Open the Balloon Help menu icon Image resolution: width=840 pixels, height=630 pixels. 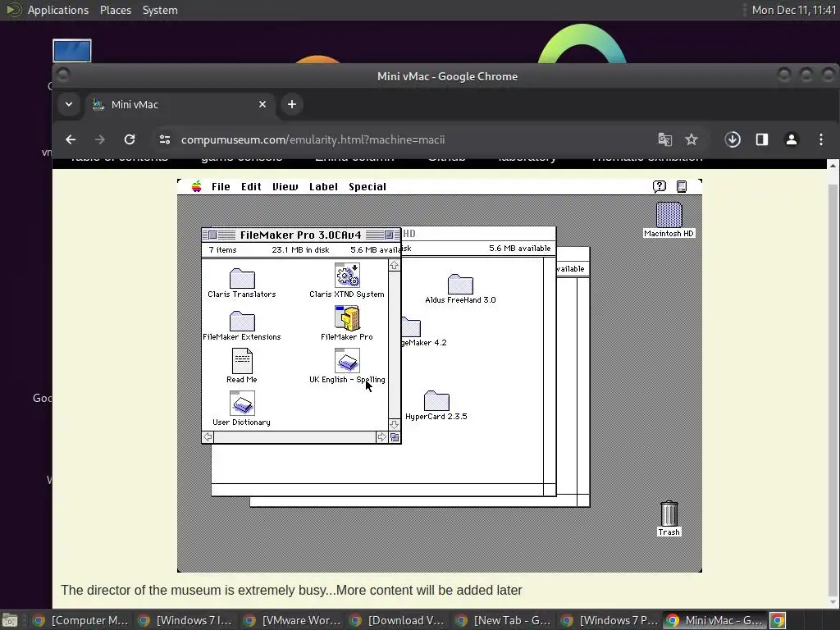click(x=660, y=186)
